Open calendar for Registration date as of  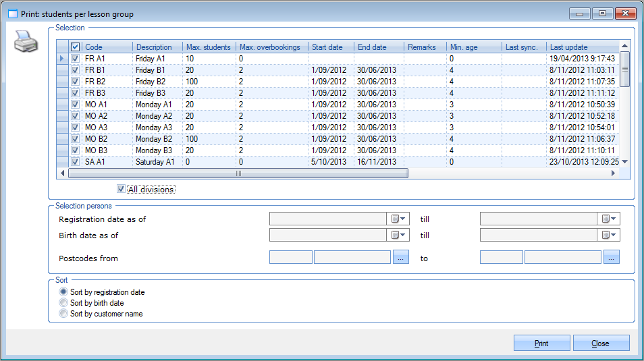click(400, 219)
